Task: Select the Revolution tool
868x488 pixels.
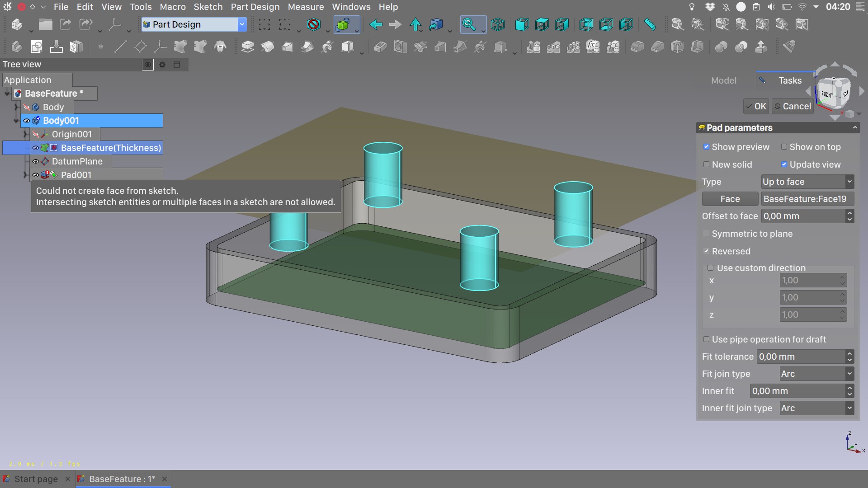Action: click(267, 47)
